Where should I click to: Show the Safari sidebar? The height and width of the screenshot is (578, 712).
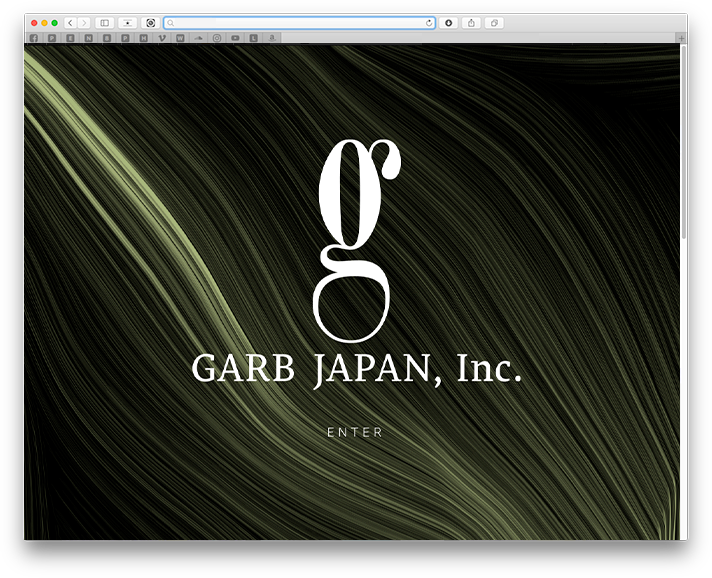[104, 23]
